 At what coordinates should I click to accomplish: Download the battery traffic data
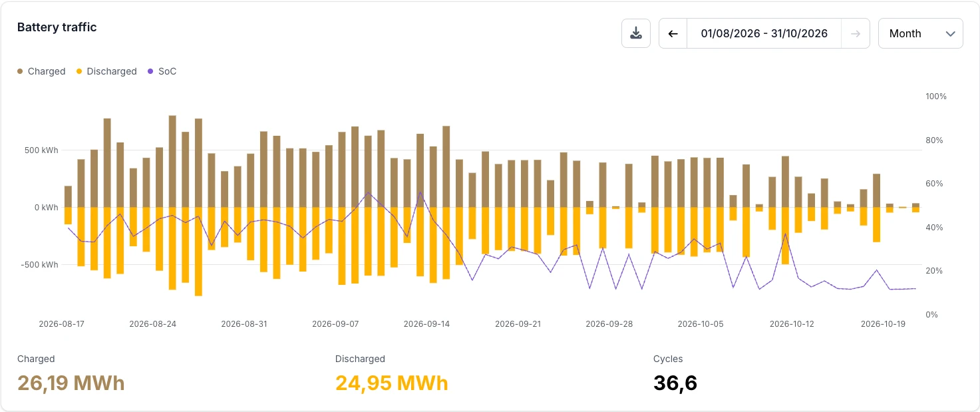[x=636, y=33]
